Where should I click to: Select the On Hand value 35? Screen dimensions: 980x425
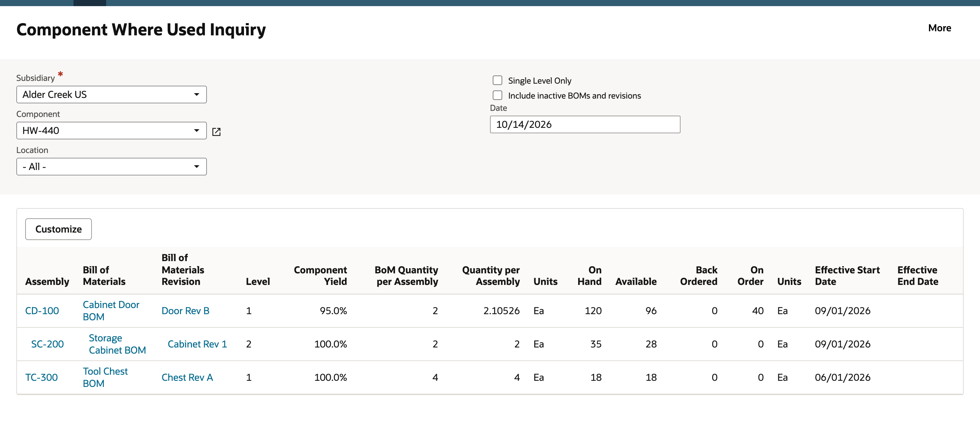click(596, 344)
